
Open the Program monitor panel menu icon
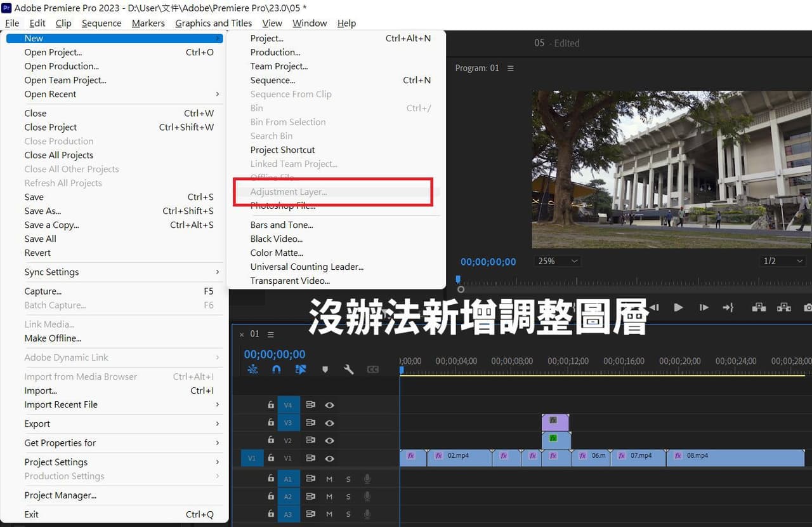[511, 68]
